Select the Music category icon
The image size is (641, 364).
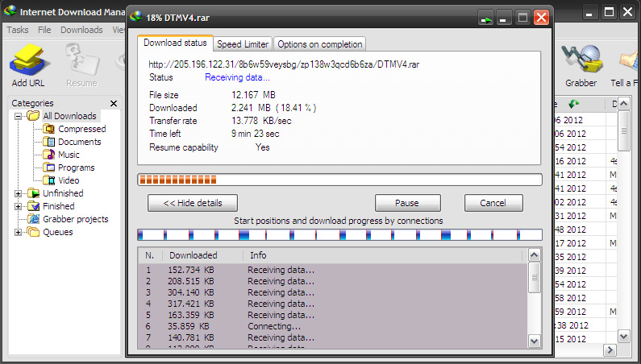(x=48, y=155)
